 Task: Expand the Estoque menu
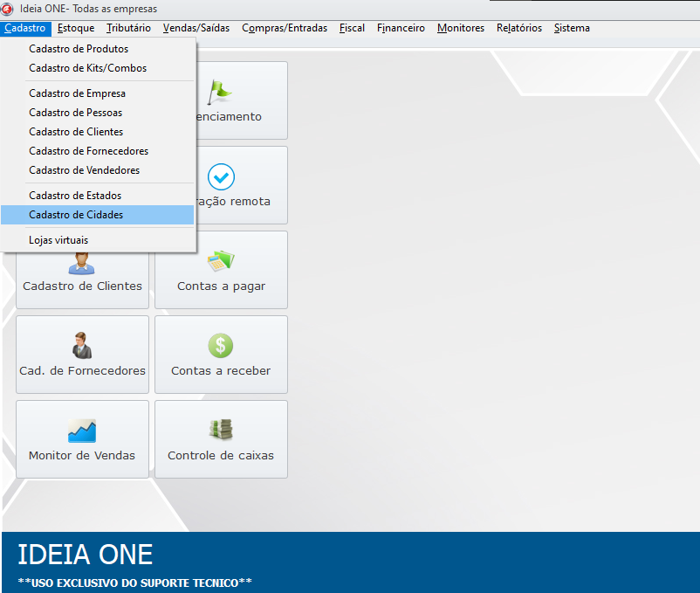[76, 28]
